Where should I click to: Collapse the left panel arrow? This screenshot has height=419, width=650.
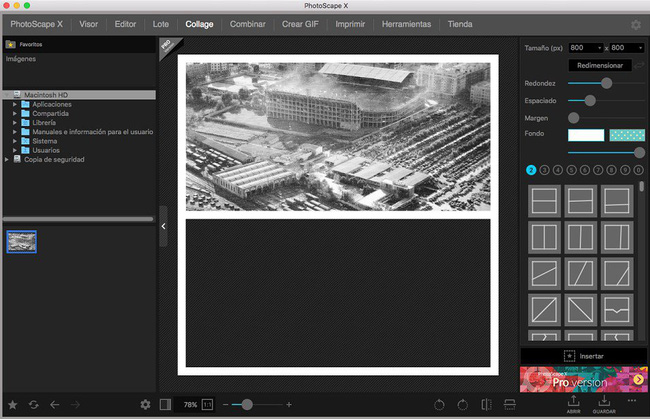coord(163,226)
